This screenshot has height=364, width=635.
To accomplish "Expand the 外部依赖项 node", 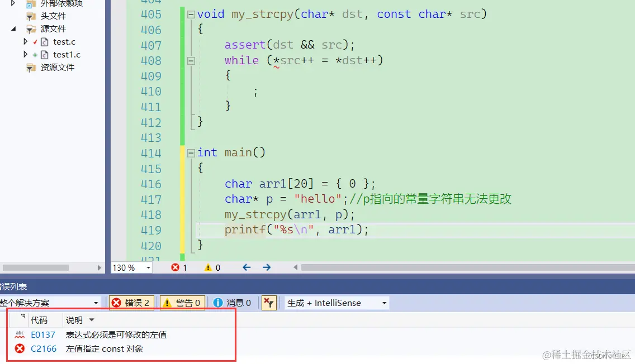I will click(13, 3).
